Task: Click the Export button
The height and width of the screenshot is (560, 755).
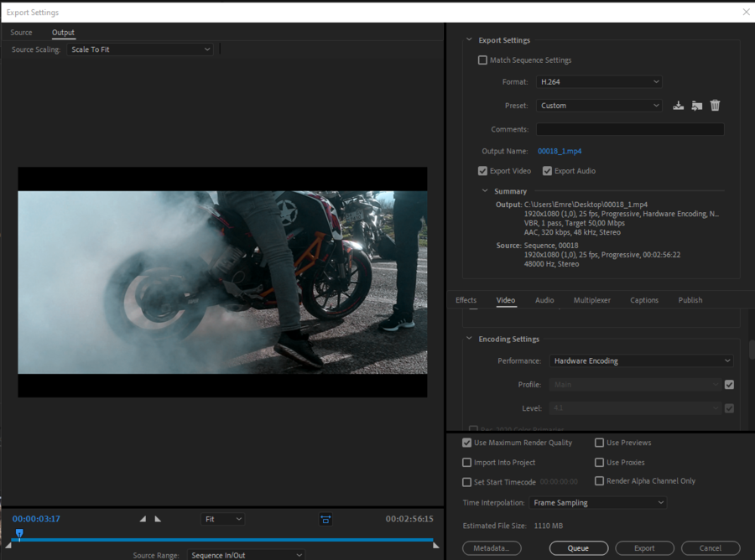Action: [x=644, y=548]
